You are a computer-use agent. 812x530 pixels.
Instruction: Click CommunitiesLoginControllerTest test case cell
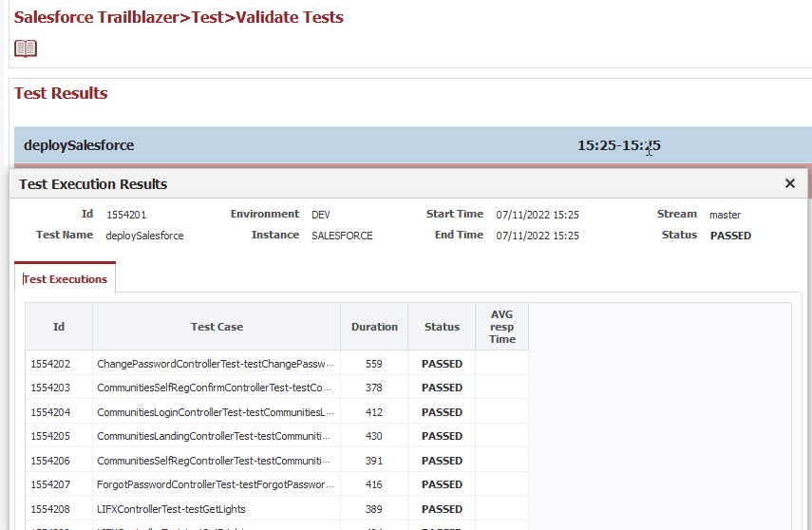point(216,412)
